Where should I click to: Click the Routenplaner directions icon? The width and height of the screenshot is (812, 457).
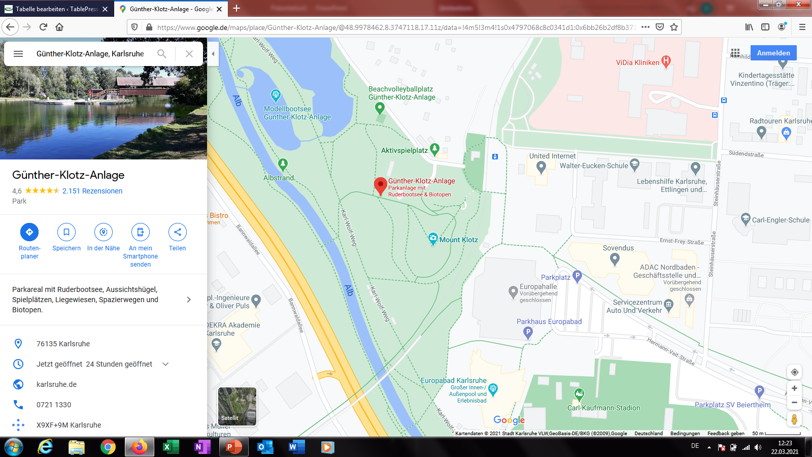point(29,232)
